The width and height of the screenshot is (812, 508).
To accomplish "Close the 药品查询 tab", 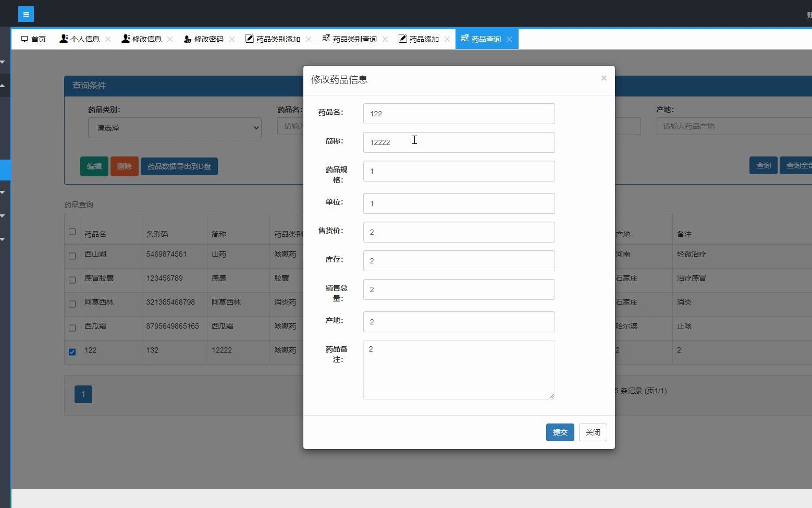I will [509, 39].
